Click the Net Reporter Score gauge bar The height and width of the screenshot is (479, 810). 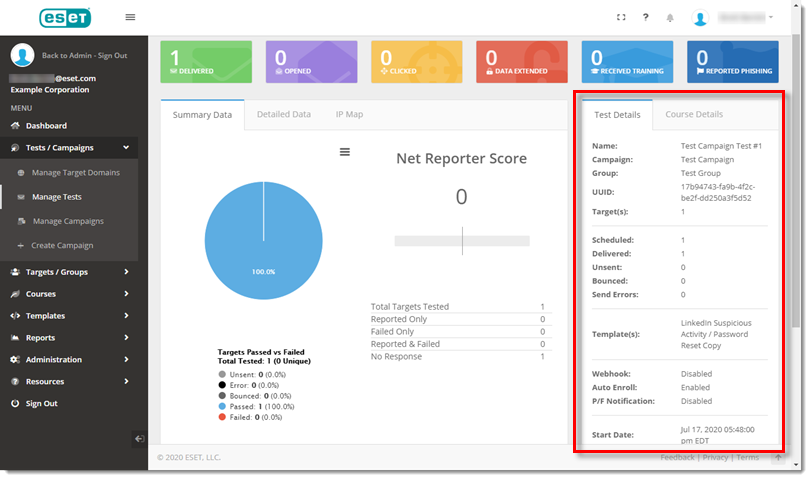tap(462, 241)
